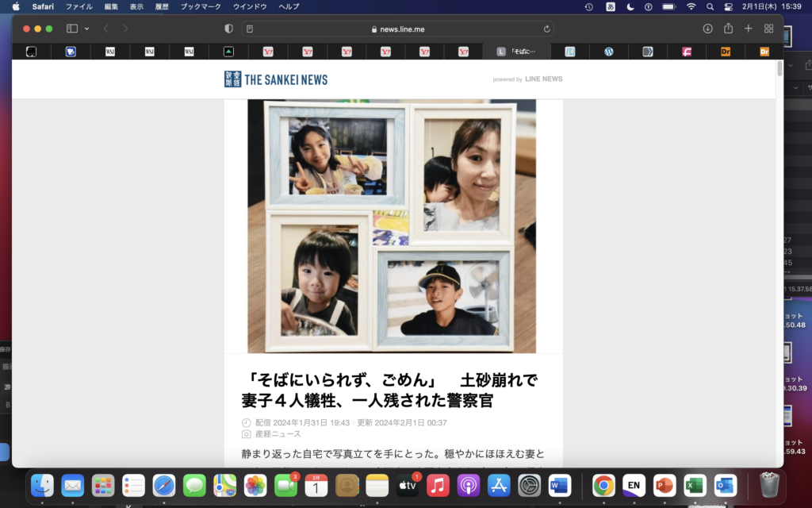812x508 pixels.
Task: Open Wi-Fi status menu dropdown
Action: (691, 6)
